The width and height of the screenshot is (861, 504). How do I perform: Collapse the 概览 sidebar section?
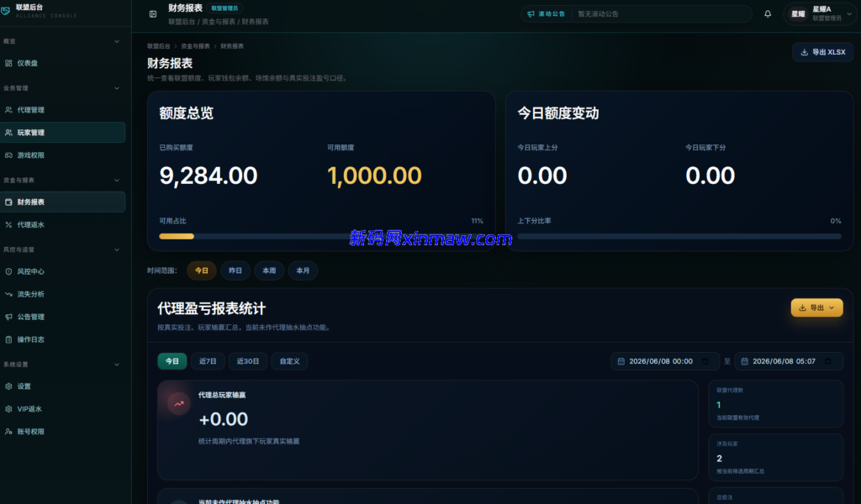(x=116, y=41)
